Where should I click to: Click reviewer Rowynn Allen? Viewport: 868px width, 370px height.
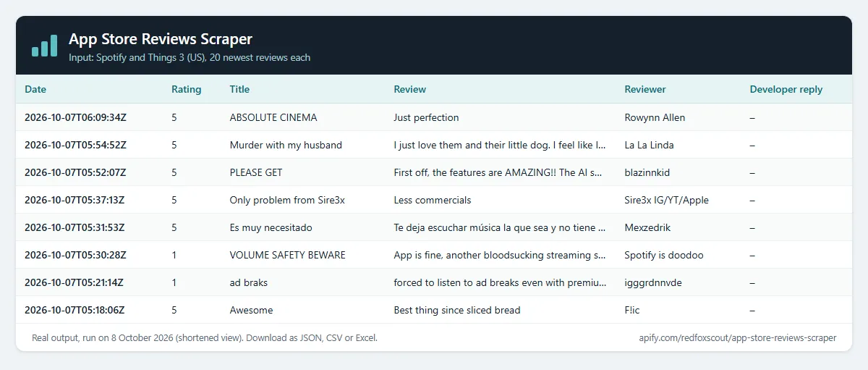(655, 117)
